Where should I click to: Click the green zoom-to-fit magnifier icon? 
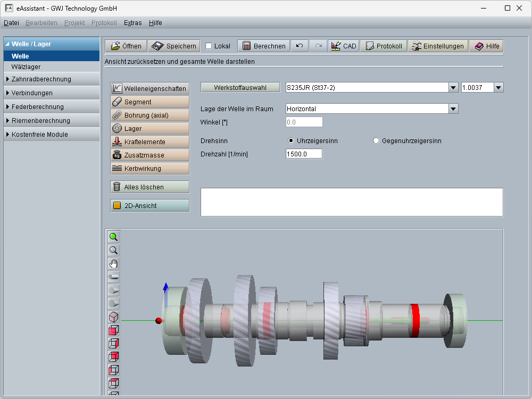(113, 237)
